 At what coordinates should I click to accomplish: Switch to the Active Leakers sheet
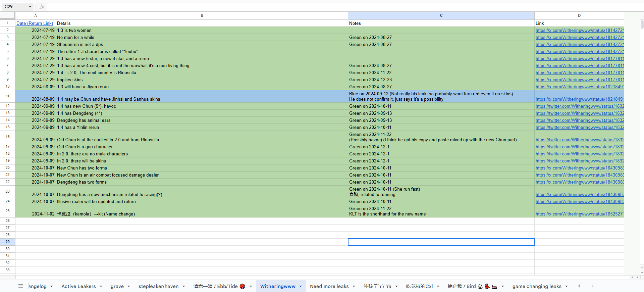79,286
